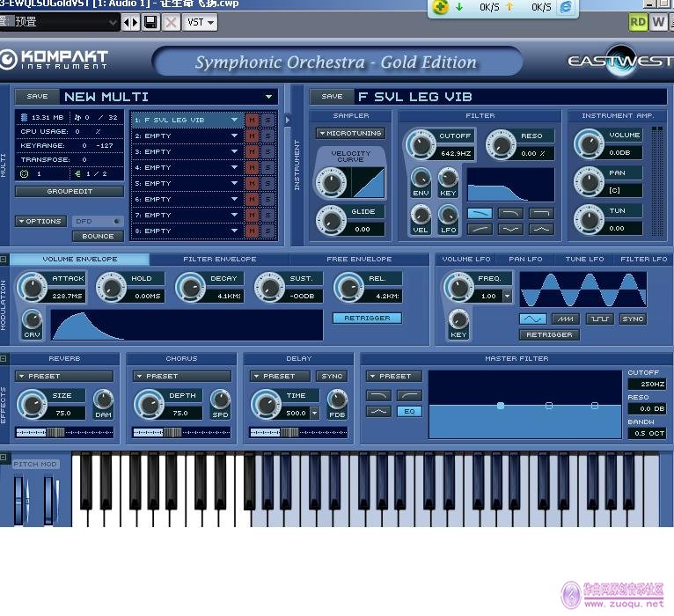Screen dimensions: 674x616
Task: Toggle the green RD automation read button
Action: click(x=637, y=22)
